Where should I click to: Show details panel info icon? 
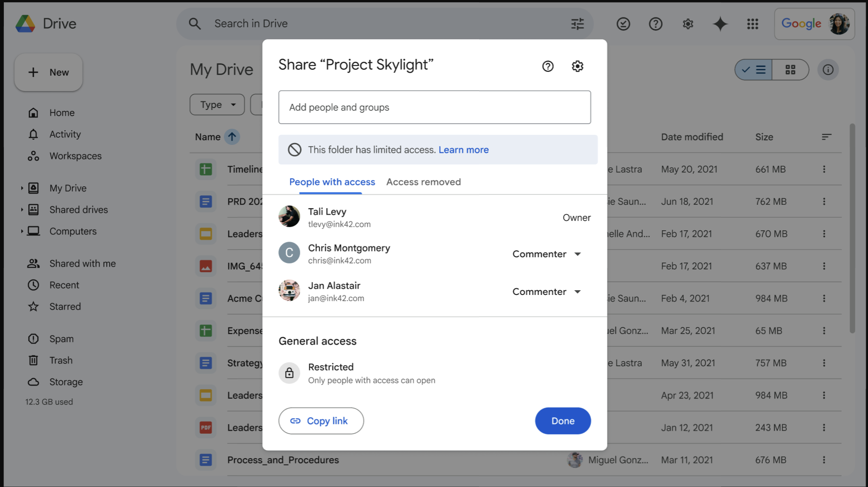[828, 70]
